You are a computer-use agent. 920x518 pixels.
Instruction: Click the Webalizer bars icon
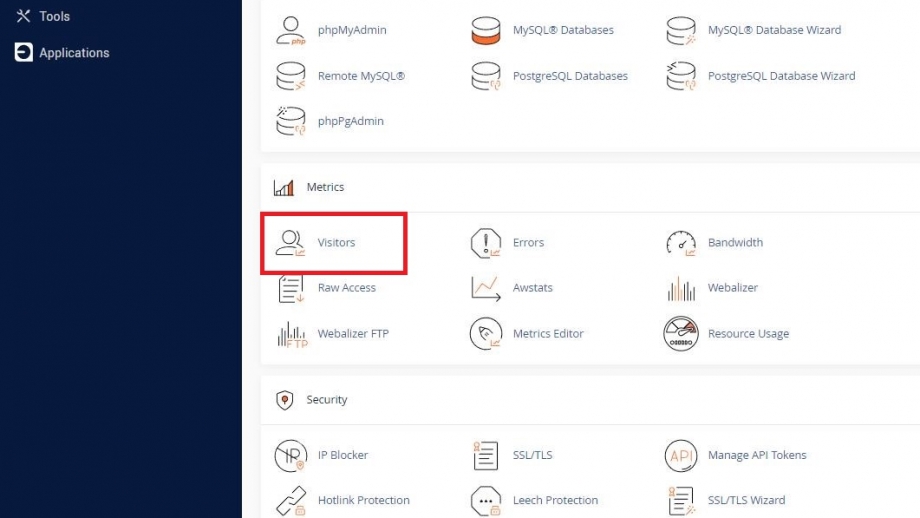681,289
